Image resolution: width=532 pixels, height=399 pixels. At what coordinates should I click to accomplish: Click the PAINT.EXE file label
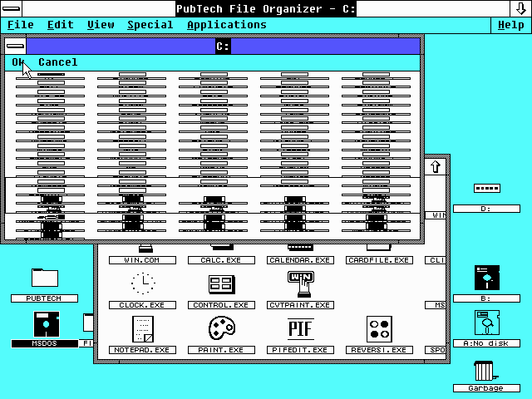pyautogui.click(x=221, y=350)
